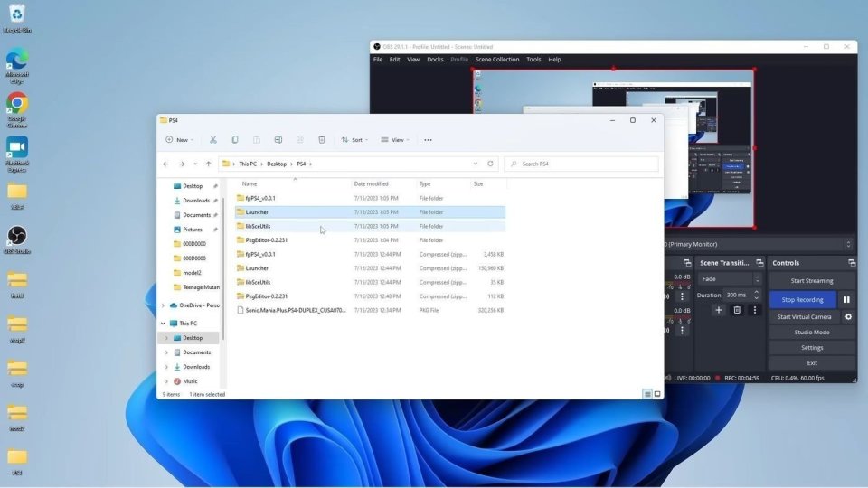Screen dimensions: 868x488
Task: Open the Scene Collection menu in OBS
Action: pyautogui.click(x=497, y=60)
